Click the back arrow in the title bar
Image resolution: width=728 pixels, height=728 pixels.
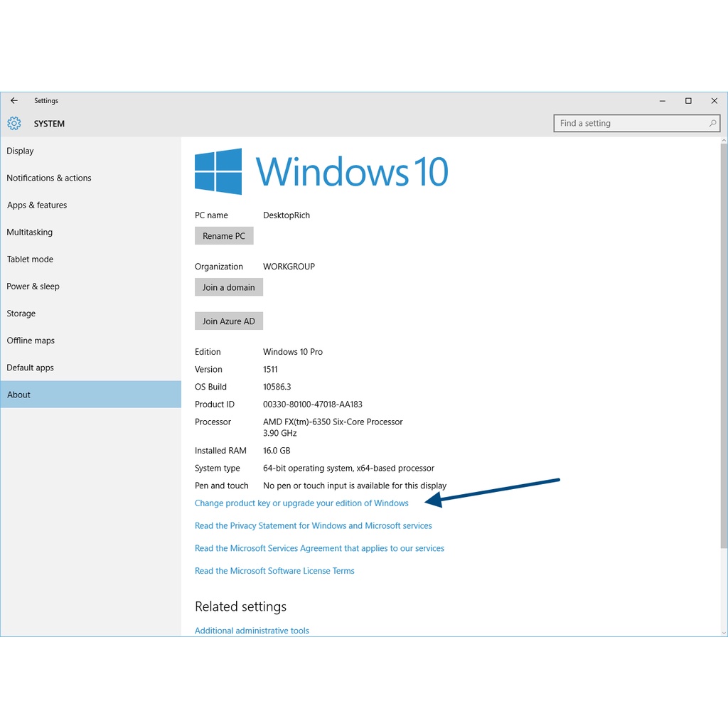[14, 101]
